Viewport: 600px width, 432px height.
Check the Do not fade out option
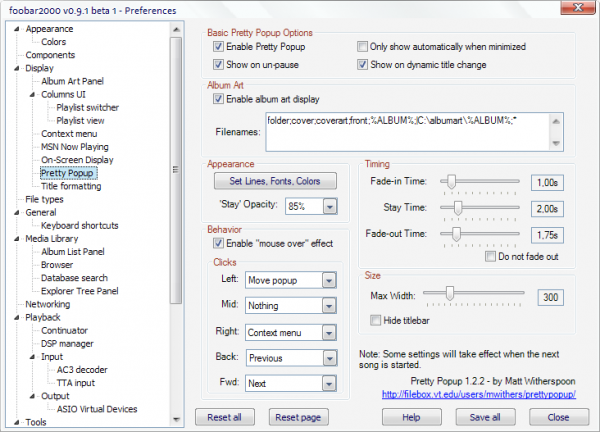490,256
